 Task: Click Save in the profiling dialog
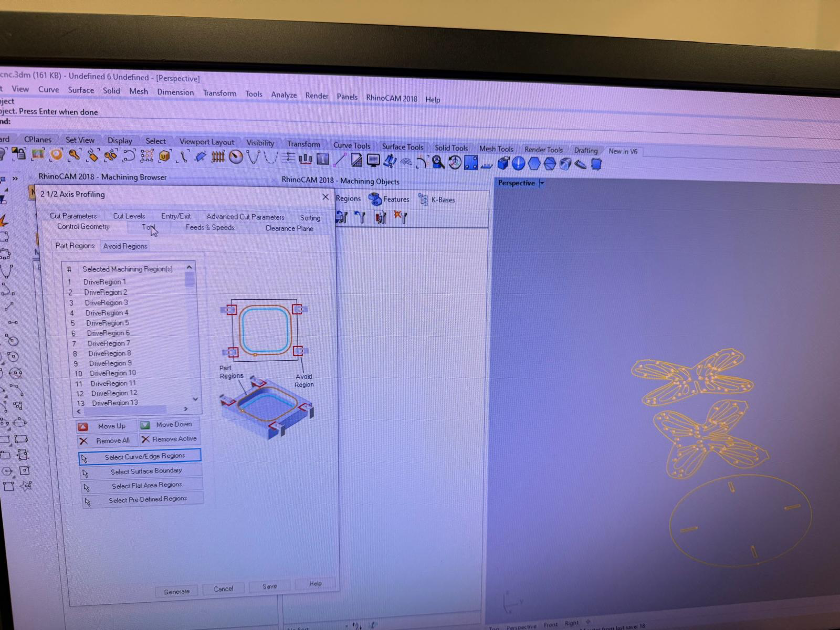click(270, 586)
